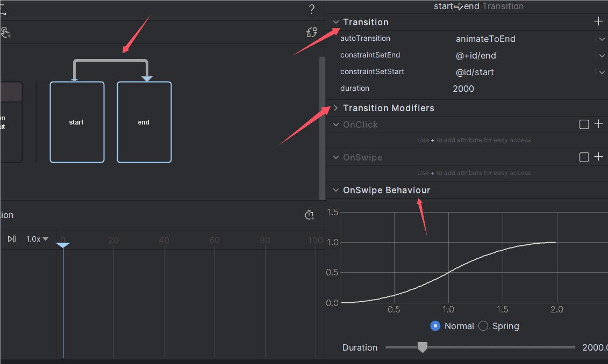Collapse the OnSwipe Behaviour section
608x364 pixels.
[336, 190]
